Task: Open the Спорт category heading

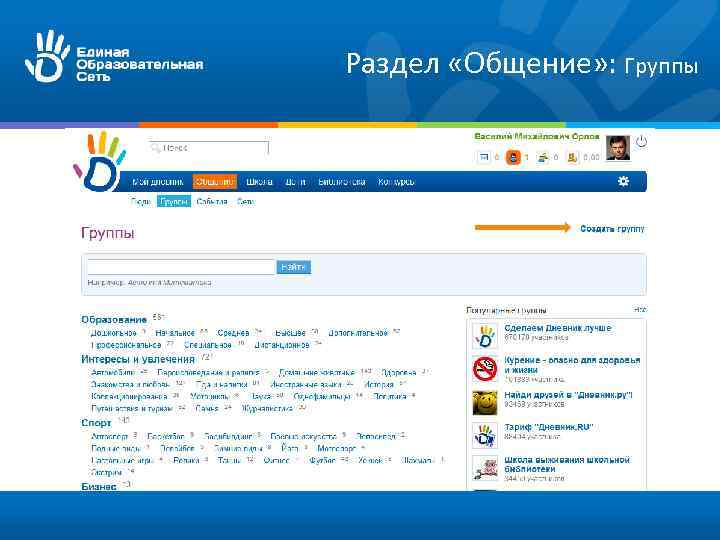Action: (96, 423)
